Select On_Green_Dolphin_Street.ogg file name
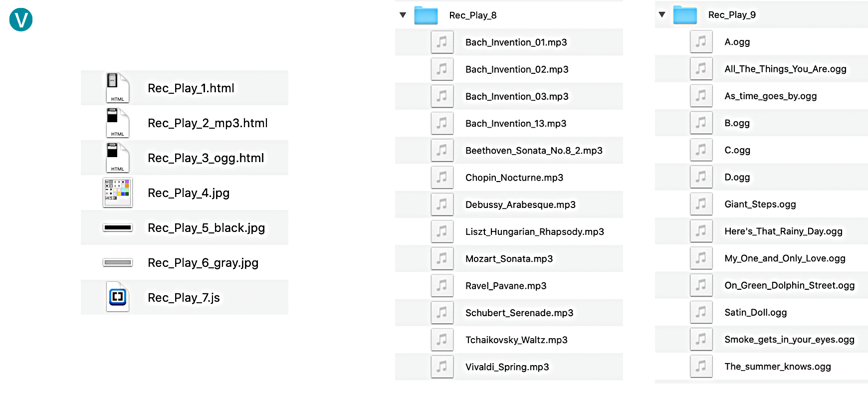Image resolution: width=868 pixels, height=399 pixels. [x=789, y=285]
